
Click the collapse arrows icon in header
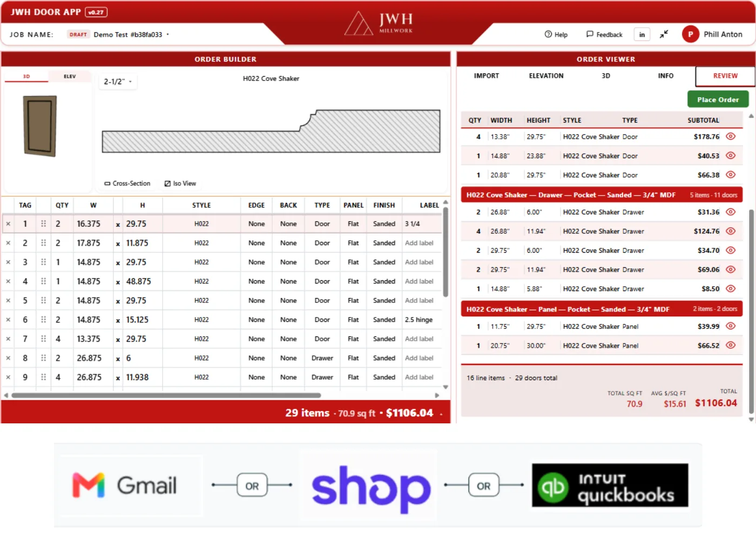[664, 34]
